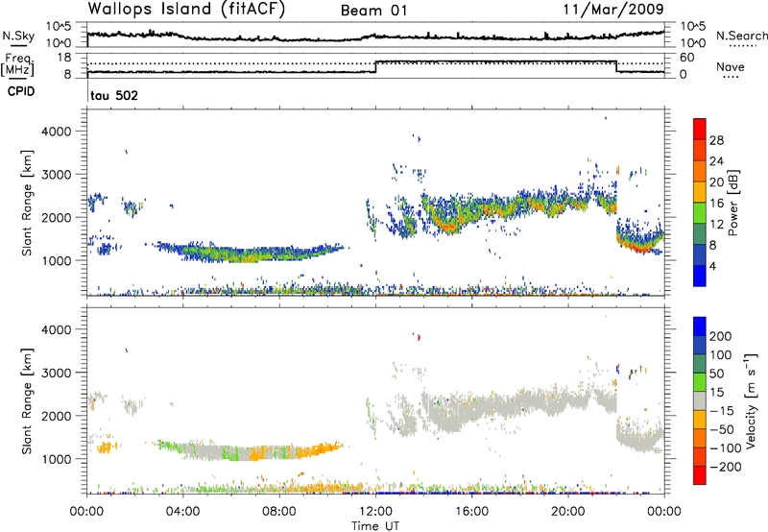The width and height of the screenshot is (768, 532).
Task: Click the red bottom of velocity colorbar
Action: [x=700, y=475]
